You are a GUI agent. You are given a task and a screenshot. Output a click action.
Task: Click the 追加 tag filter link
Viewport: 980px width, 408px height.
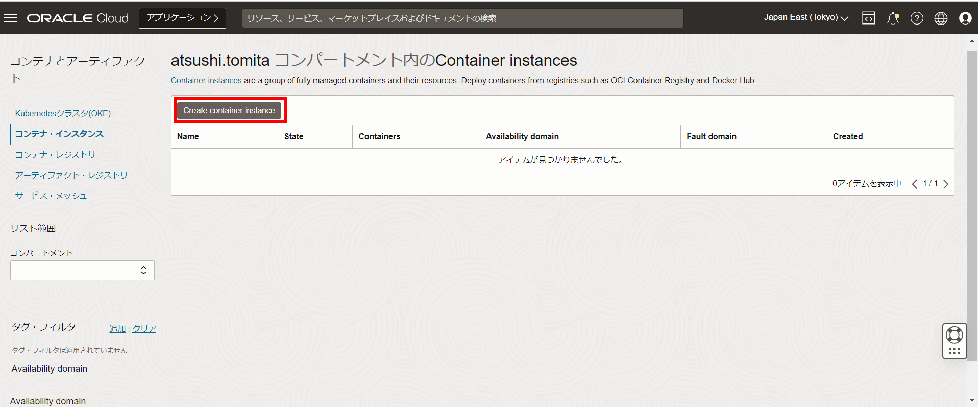pyautogui.click(x=117, y=329)
